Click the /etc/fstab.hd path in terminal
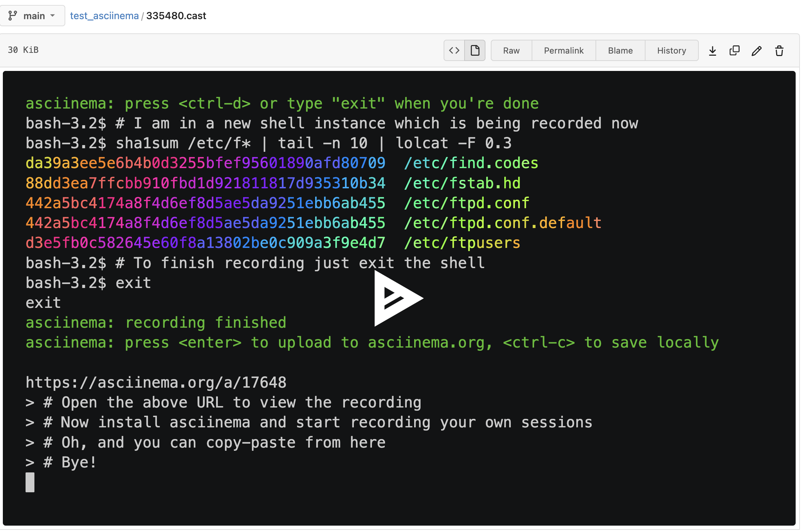The width and height of the screenshot is (807, 532). click(462, 183)
